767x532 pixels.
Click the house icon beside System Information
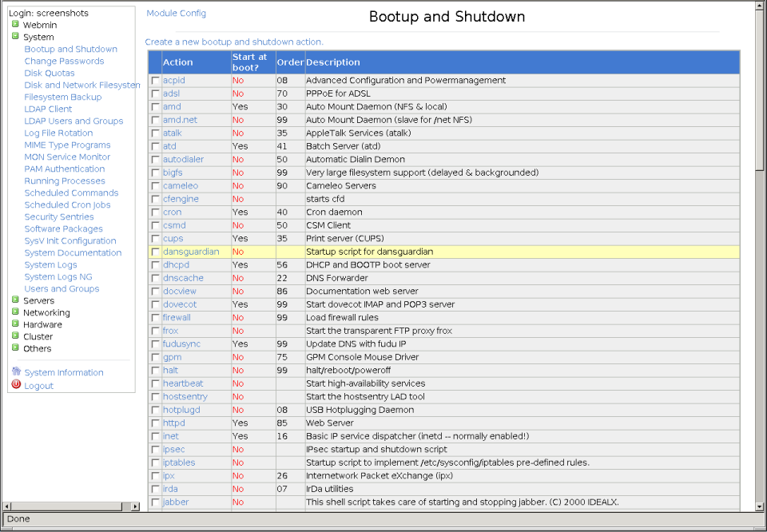click(x=16, y=371)
